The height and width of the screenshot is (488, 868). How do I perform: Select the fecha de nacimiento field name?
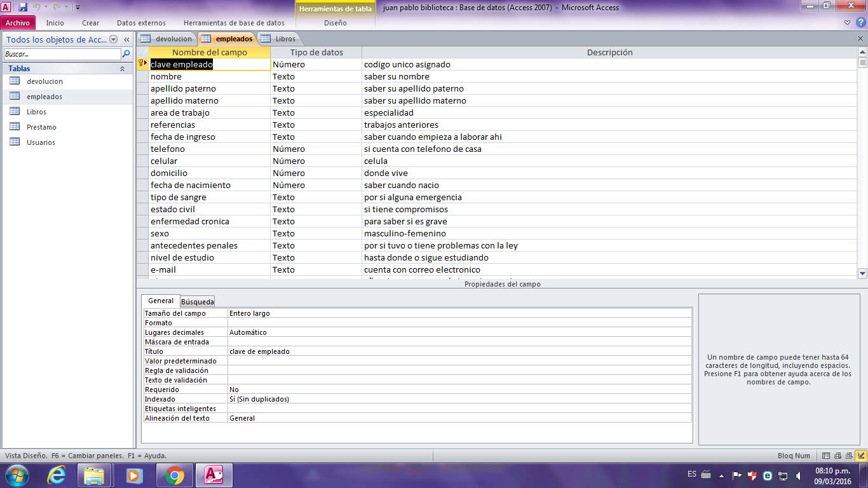[x=191, y=185]
